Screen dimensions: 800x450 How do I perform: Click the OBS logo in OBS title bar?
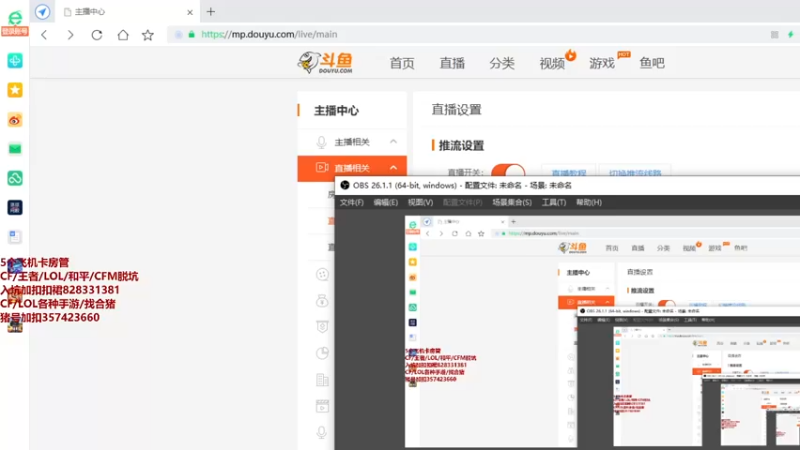pos(345,185)
